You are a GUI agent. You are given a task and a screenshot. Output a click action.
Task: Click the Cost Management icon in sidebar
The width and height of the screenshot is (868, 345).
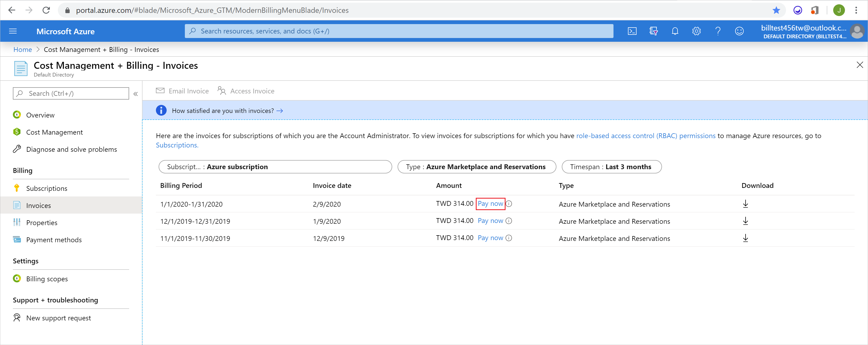coord(17,132)
